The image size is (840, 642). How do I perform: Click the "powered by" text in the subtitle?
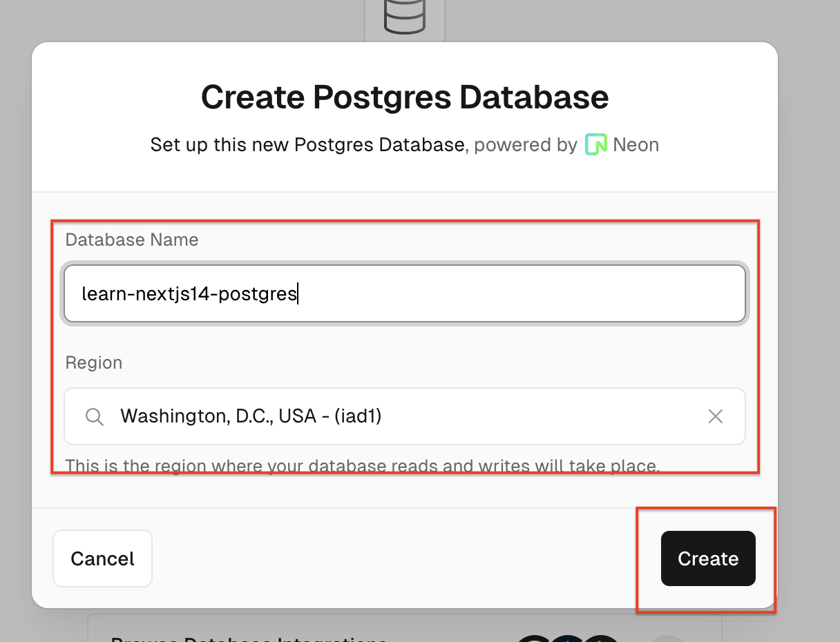point(526,145)
